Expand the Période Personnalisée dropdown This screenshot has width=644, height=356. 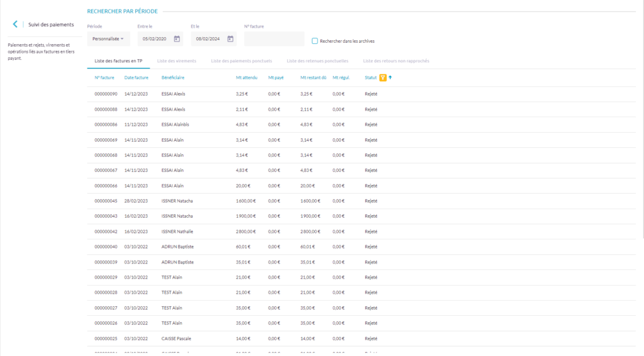pyautogui.click(x=108, y=39)
